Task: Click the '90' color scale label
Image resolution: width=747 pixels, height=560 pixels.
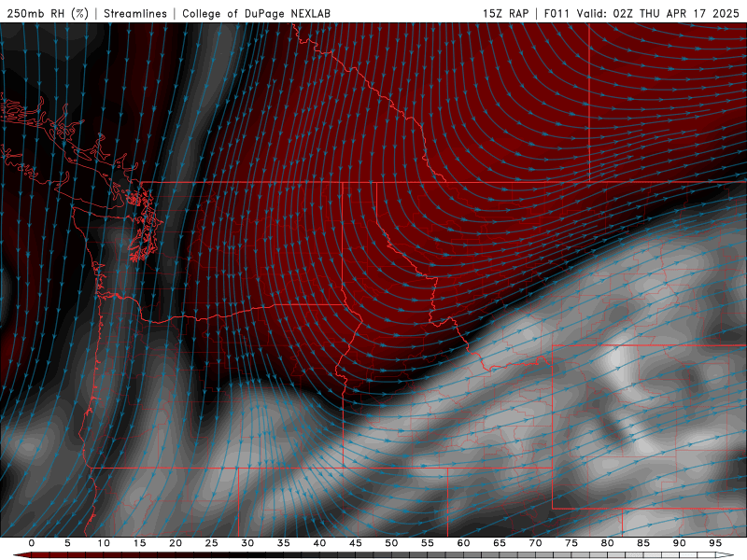Action: pyautogui.click(x=679, y=543)
